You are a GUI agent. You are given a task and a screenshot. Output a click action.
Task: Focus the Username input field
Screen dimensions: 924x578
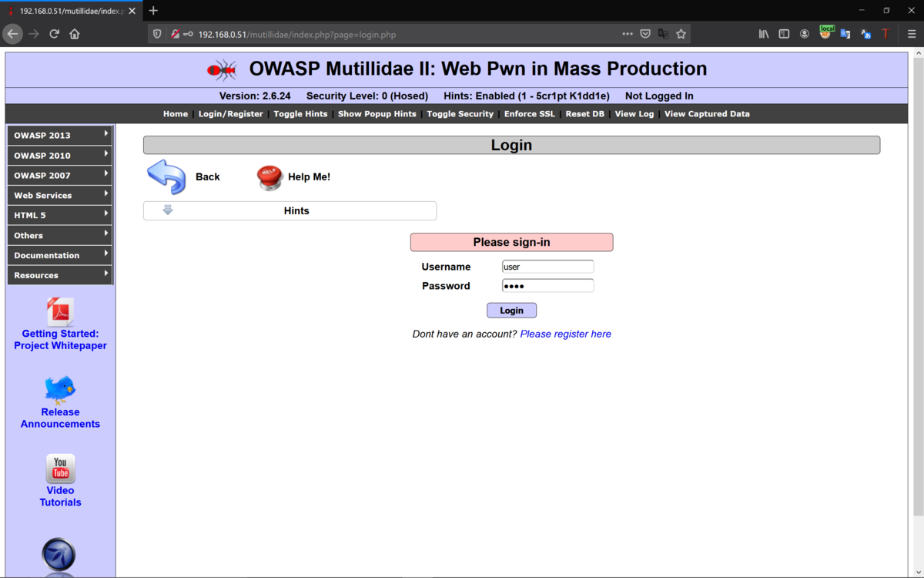point(547,267)
